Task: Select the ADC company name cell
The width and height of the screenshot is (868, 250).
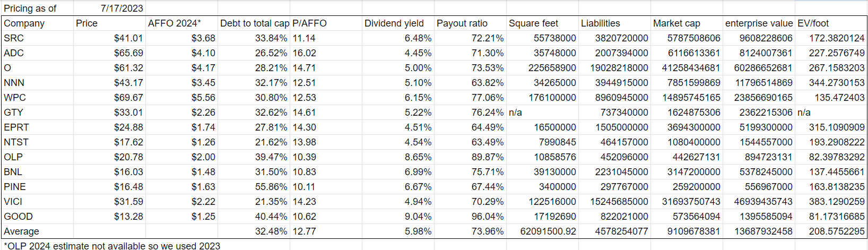Action: tap(14, 53)
